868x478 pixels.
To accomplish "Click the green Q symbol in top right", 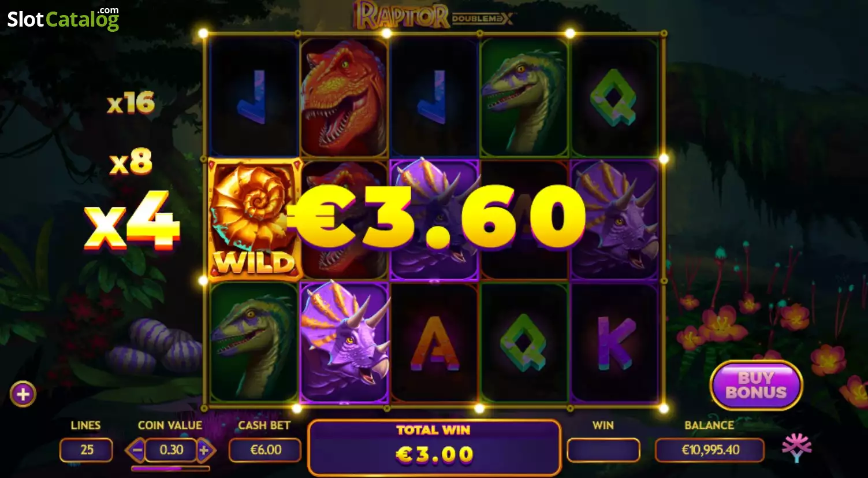I will 613,97.
